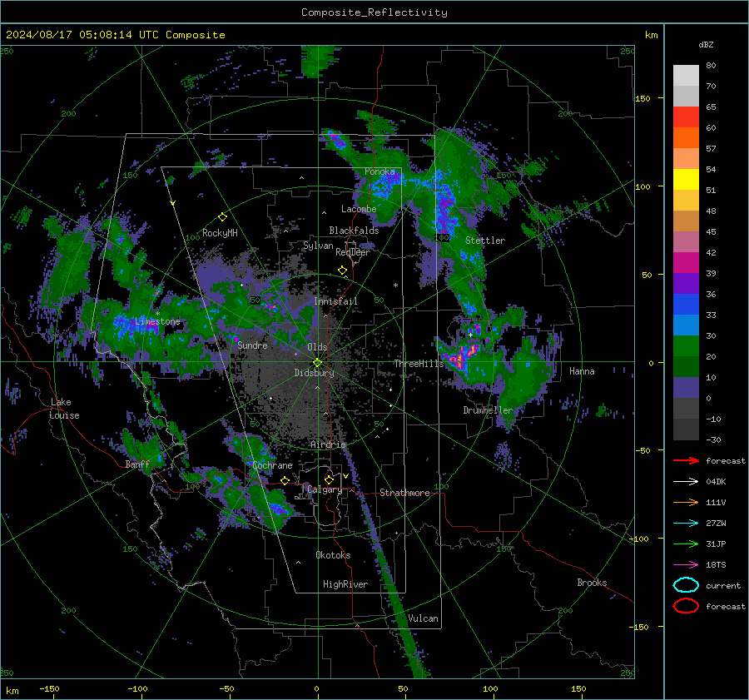Click the ThreeHills city label
749x700 pixels.
coord(419,364)
